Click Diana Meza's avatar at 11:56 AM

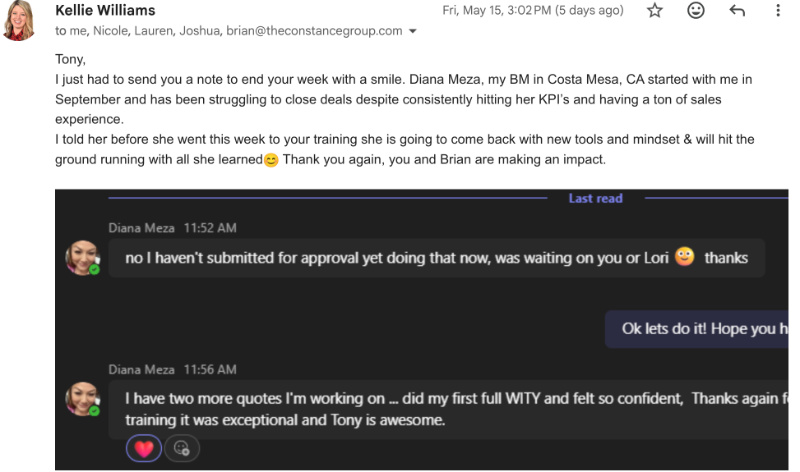83,399
